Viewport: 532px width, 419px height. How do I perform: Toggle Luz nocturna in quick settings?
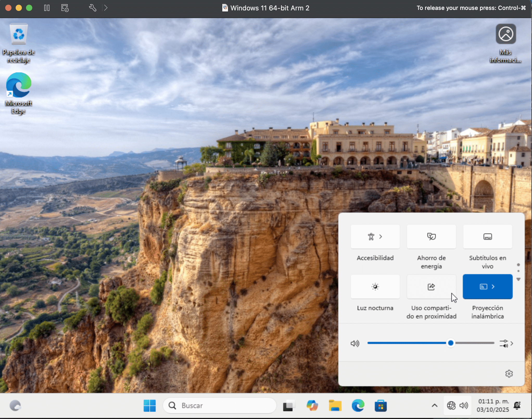[x=375, y=287]
